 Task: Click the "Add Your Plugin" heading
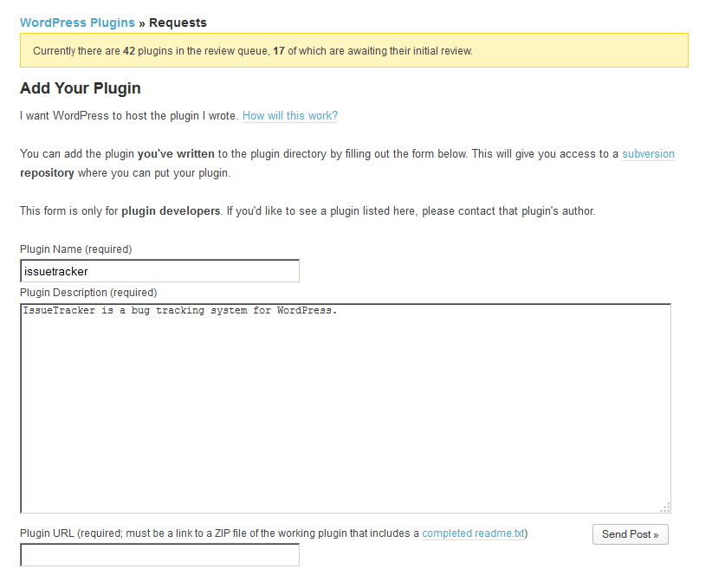click(x=81, y=88)
